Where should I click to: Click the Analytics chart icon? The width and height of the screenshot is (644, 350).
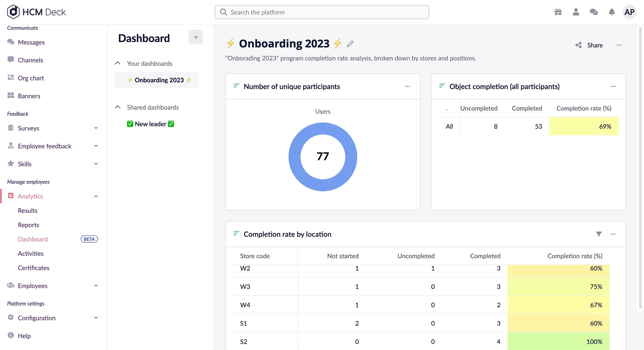pyautogui.click(x=11, y=196)
